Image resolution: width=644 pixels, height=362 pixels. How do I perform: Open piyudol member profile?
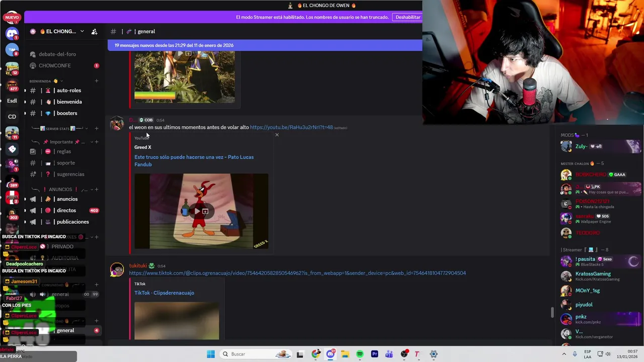601,305
